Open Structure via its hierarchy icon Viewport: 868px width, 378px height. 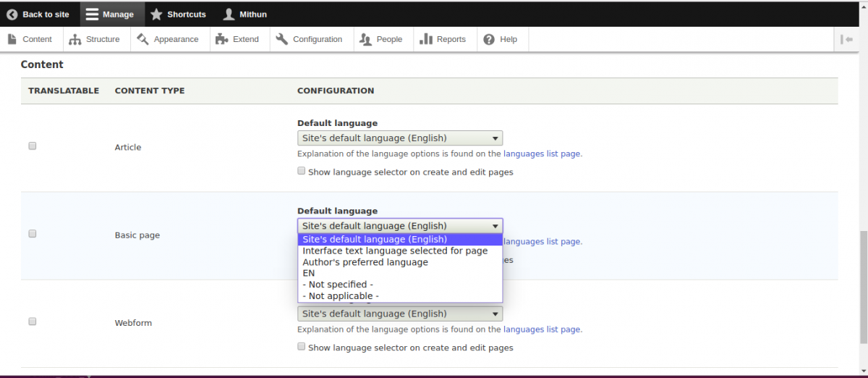[75, 39]
